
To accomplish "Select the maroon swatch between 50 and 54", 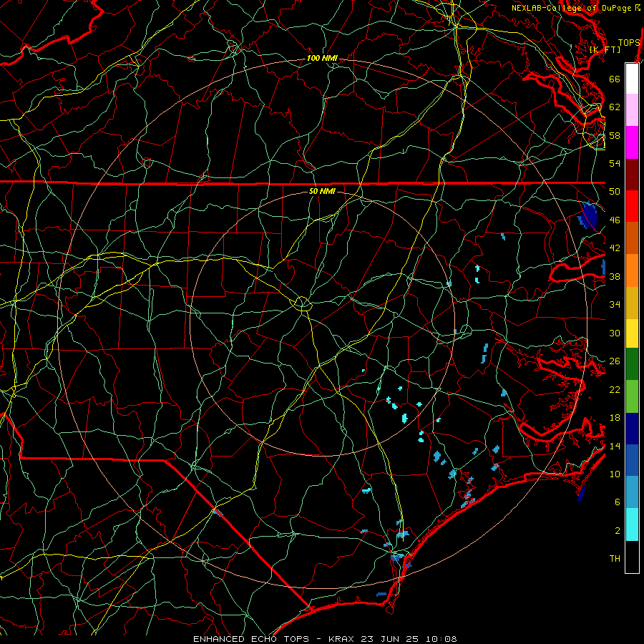I will pos(632,175).
